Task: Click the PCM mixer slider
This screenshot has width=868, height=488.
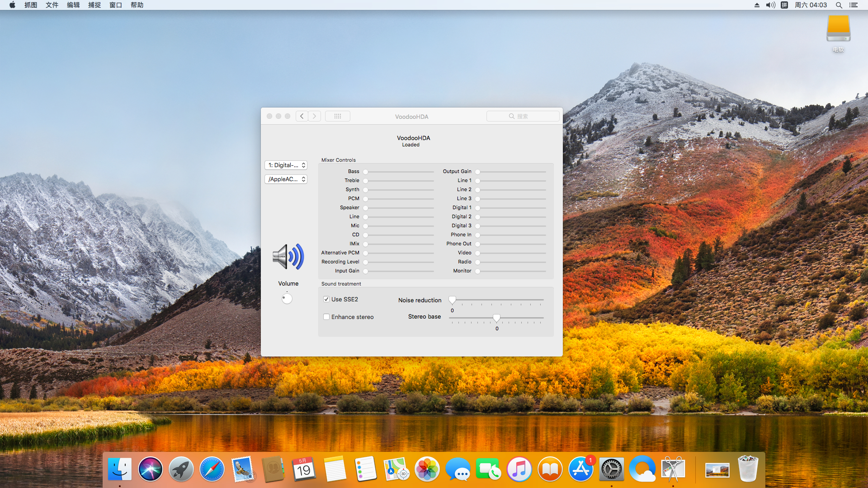Action: pyautogui.click(x=398, y=199)
